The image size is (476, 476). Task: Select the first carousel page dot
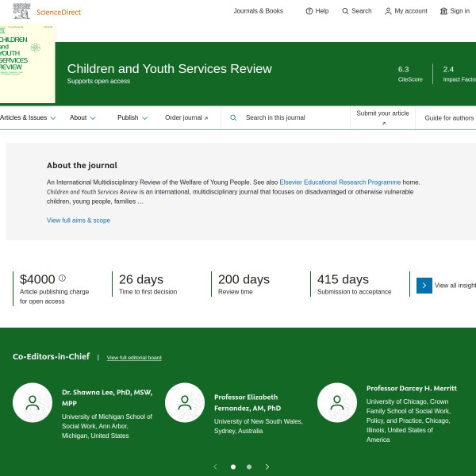pyautogui.click(x=232, y=466)
